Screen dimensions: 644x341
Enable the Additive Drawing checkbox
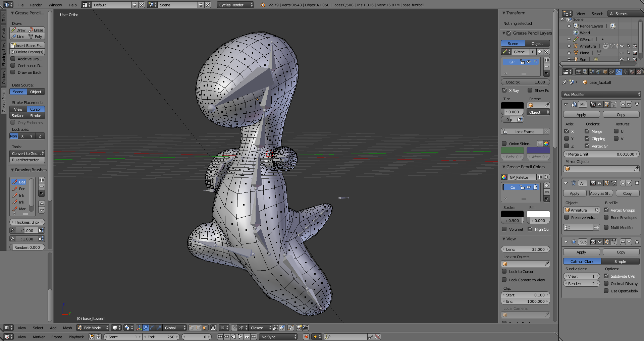pos(13,59)
